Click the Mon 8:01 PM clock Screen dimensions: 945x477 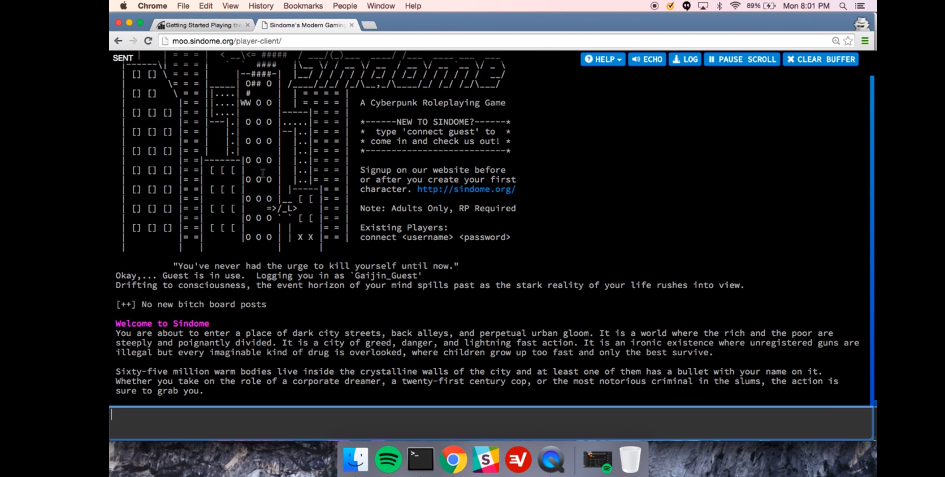point(806,6)
